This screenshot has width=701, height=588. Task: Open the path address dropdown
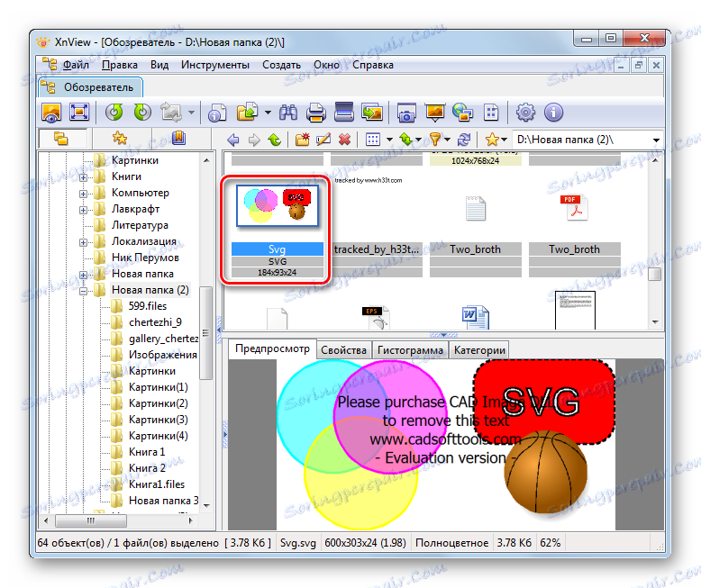(656, 140)
